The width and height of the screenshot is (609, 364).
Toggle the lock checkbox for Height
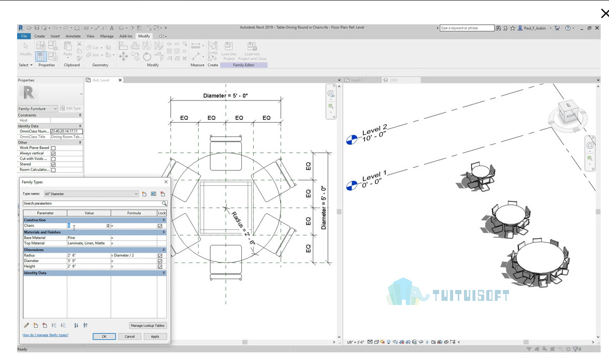pyautogui.click(x=160, y=267)
